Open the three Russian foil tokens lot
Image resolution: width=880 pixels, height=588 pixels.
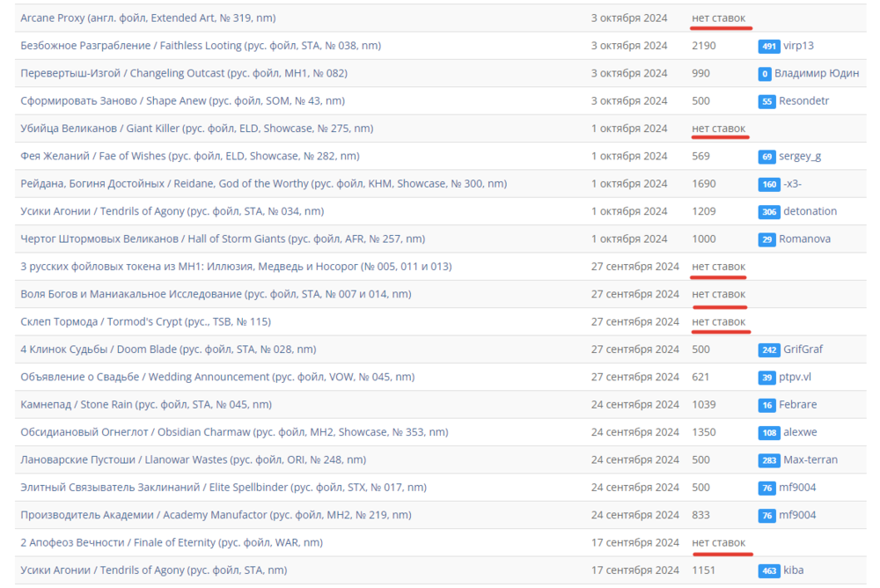click(238, 266)
